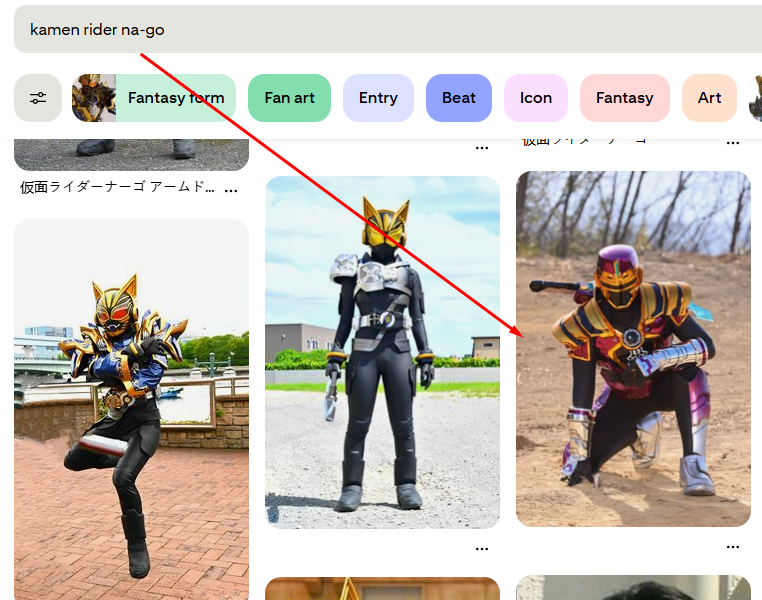Screen dimensions: 762x600
Task: Select the Fan art filter chip
Action: coord(289,98)
